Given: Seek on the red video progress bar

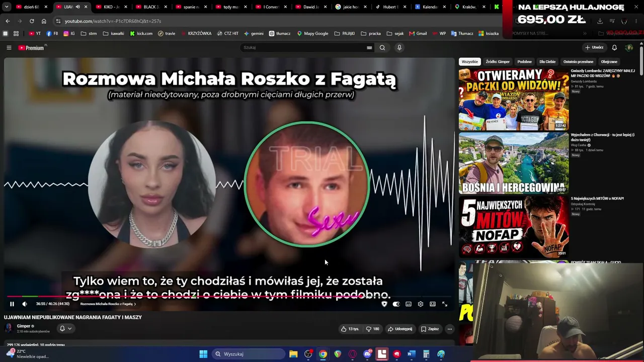Looking at the screenshot, I should tap(229, 297).
